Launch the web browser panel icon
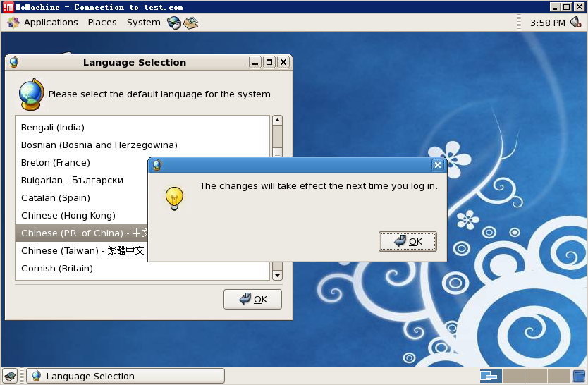 174,23
